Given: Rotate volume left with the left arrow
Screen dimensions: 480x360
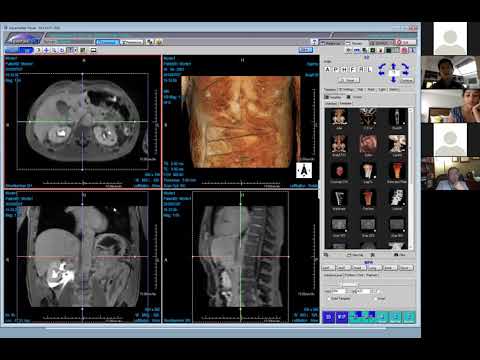Looking at the screenshot, I should (x=382, y=73).
